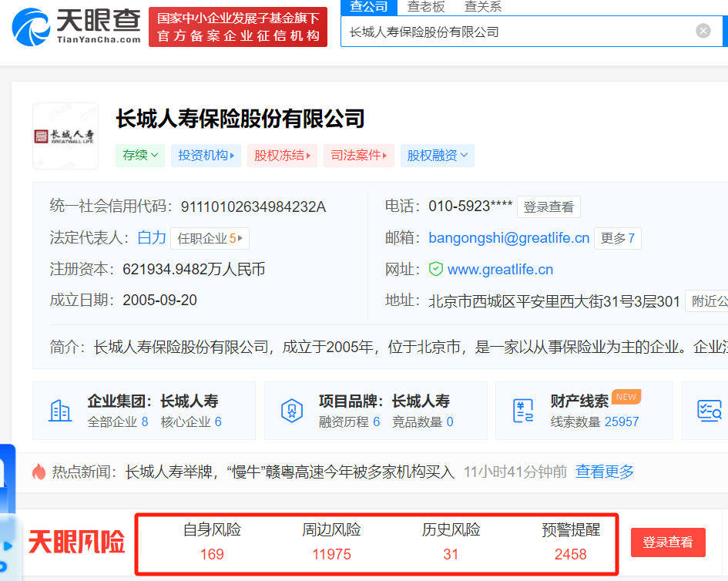Click the 更多7 email button
The image size is (728, 581).
point(618,238)
